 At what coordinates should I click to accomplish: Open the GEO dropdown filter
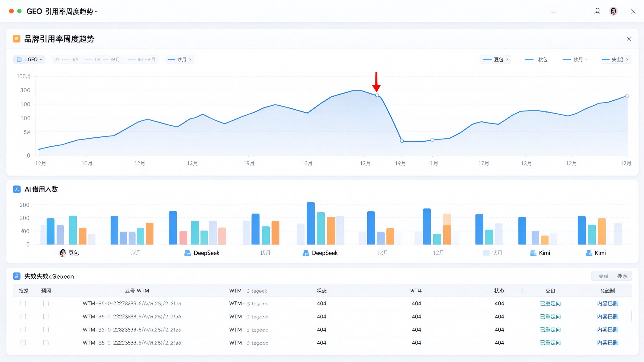tap(29, 59)
